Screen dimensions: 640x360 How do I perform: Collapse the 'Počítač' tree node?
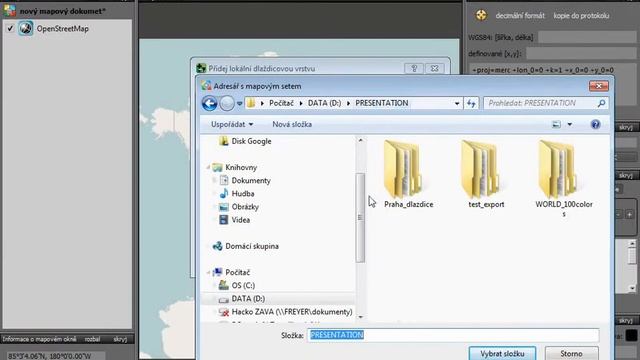click(x=208, y=272)
